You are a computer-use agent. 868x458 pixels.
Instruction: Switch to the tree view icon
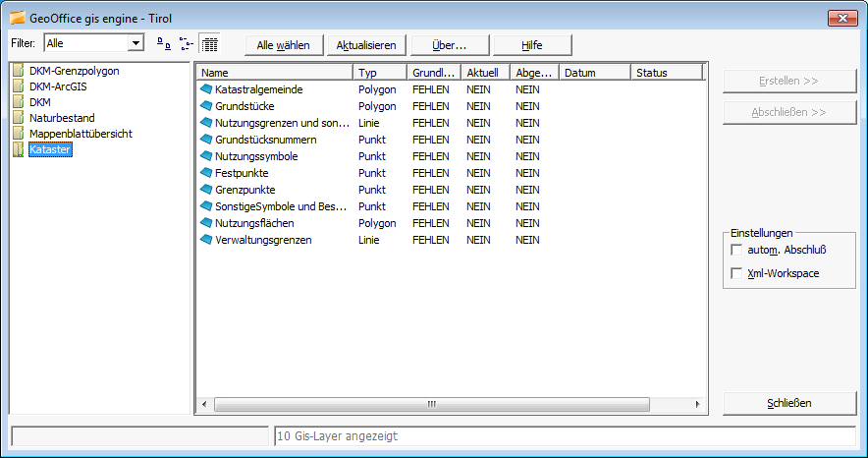pyautogui.click(x=185, y=44)
